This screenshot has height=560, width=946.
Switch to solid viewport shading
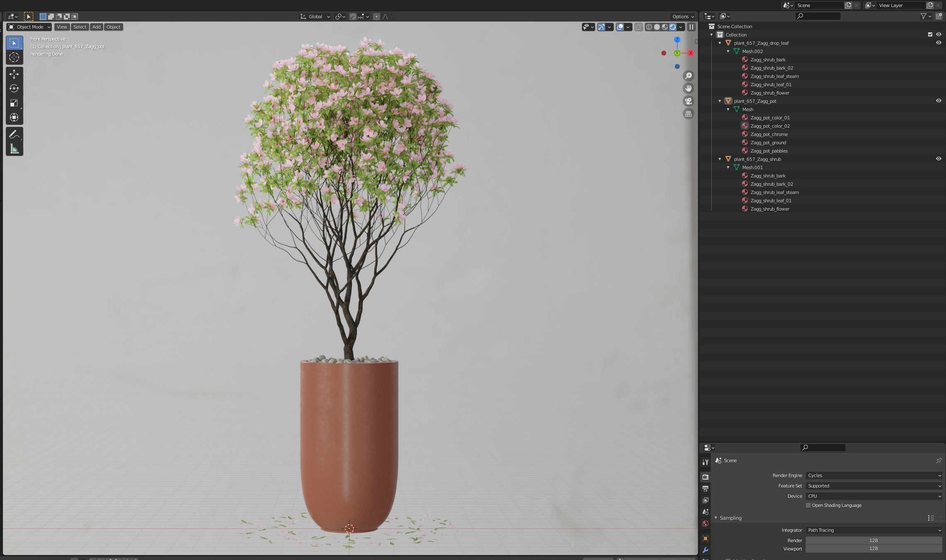[x=657, y=27]
